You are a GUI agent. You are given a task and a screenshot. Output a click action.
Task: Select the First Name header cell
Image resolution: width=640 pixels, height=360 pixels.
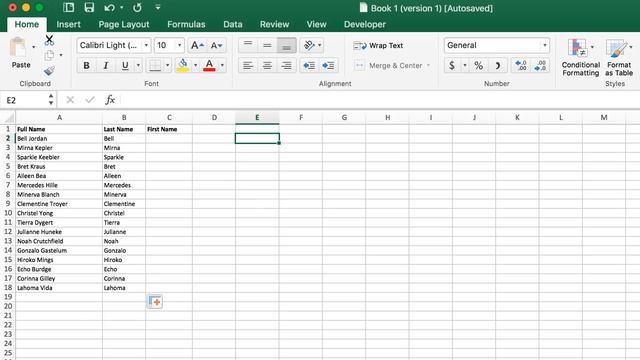pyautogui.click(x=169, y=129)
